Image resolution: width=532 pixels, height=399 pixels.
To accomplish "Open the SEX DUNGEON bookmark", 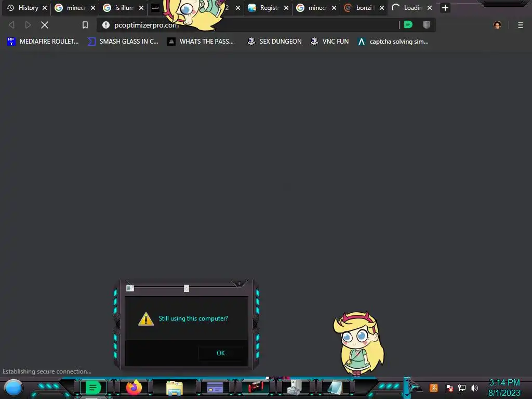I will click(x=275, y=42).
